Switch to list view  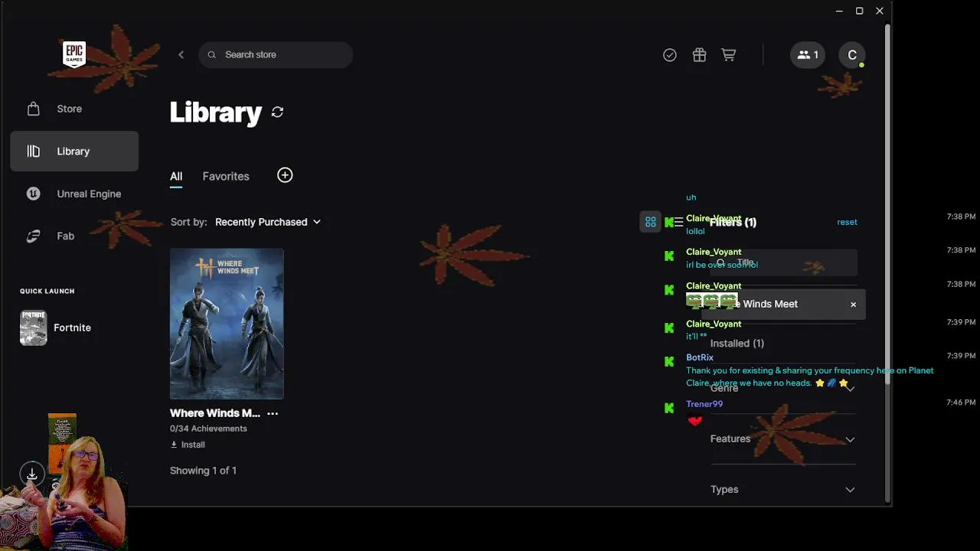pos(677,222)
